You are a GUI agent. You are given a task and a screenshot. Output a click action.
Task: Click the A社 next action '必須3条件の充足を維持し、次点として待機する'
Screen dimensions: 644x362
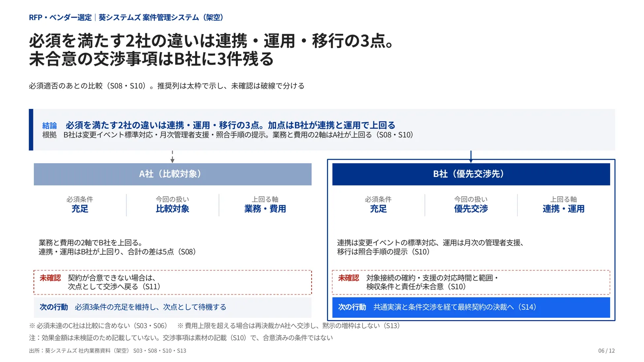[151, 307]
